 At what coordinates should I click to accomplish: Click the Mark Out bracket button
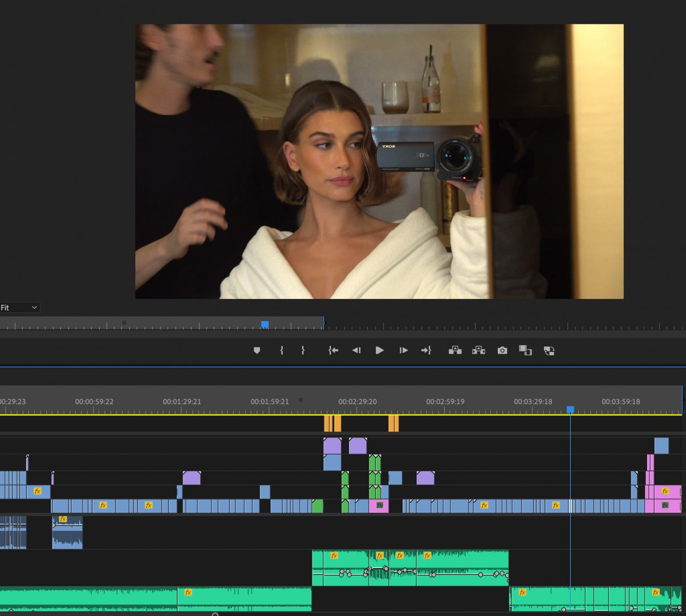[303, 350]
